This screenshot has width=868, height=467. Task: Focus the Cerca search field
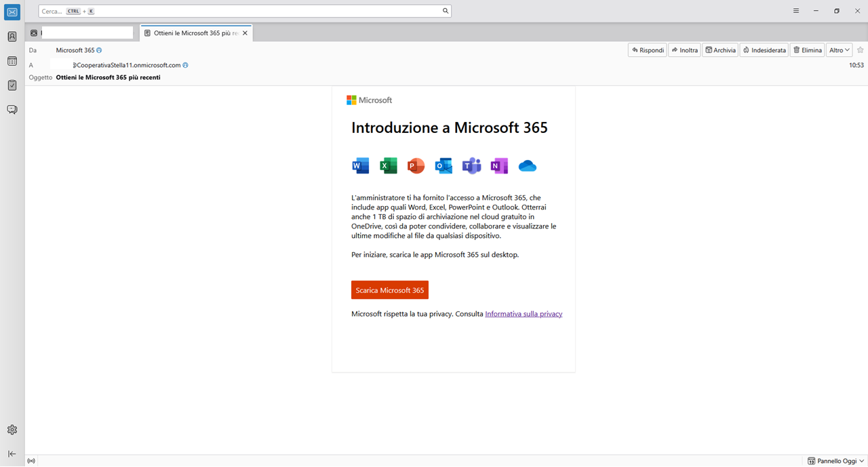[245, 11]
